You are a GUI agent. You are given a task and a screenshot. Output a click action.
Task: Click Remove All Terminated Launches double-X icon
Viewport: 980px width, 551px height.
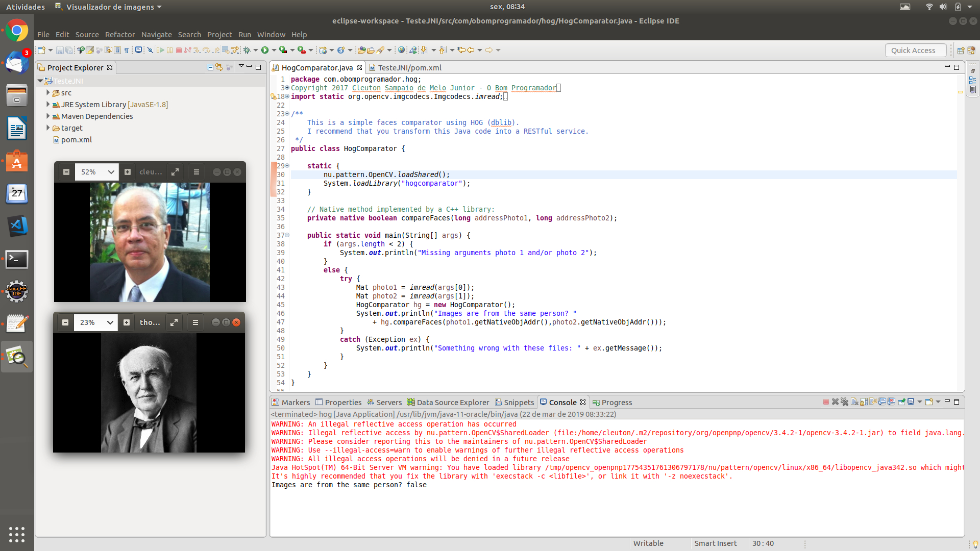pos(844,402)
